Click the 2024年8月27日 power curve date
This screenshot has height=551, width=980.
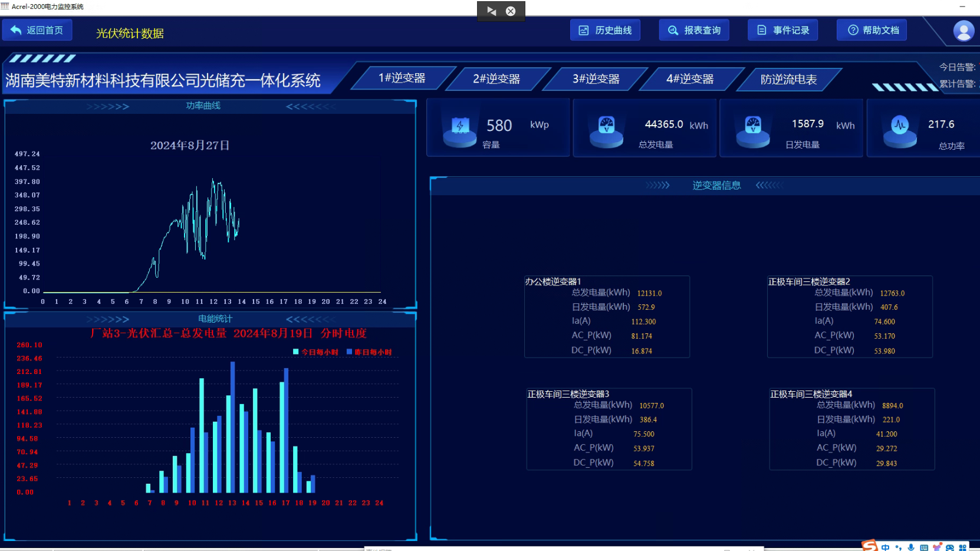190,145
